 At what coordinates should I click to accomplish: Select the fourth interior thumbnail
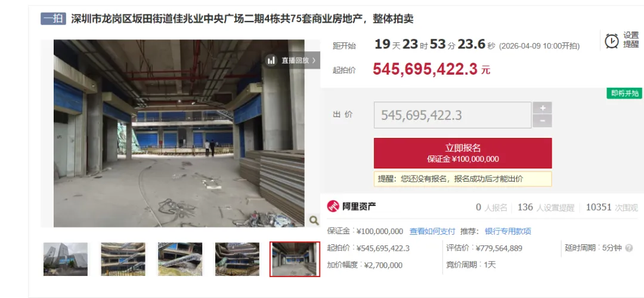[237, 259]
